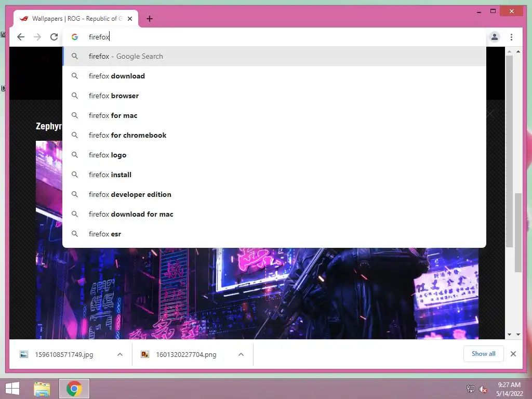Click the magnifier icon beside 'firefox download'
This screenshot has width=532, height=399.
coord(75,76)
